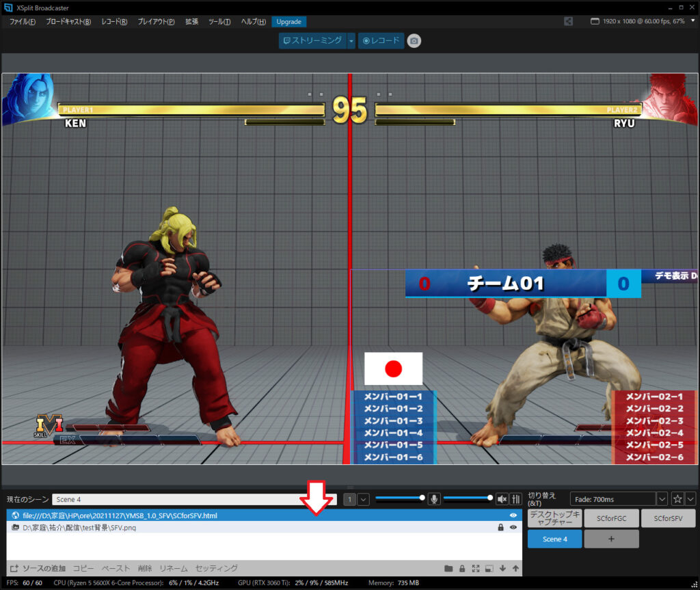Move source down with arrow icon
The height and width of the screenshot is (590, 700).
502,568
